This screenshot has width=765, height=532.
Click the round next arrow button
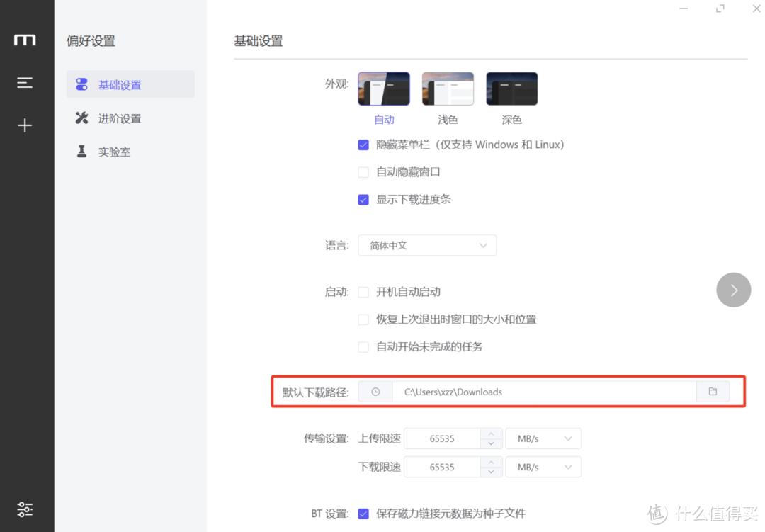(x=733, y=290)
